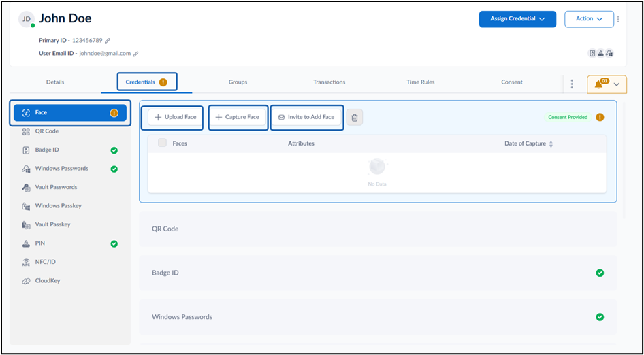Screen dimensions: 644x355
Task: Select NFC/ID in credentials sidebar
Action: click(x=70, y=263)
